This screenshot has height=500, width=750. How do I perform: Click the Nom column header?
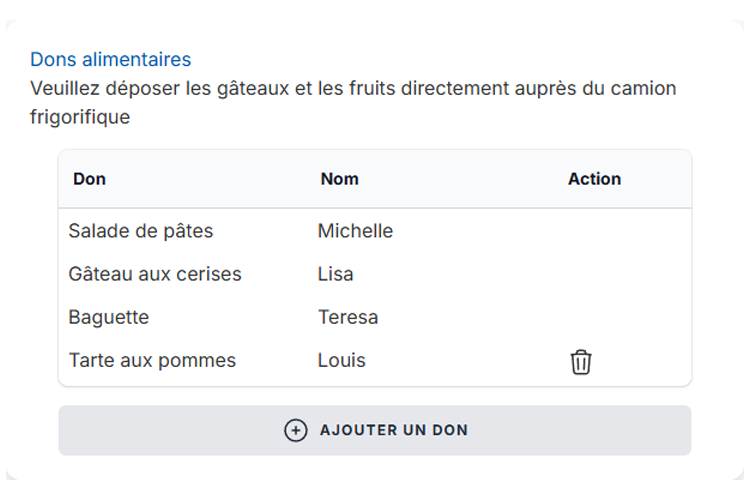339,179
